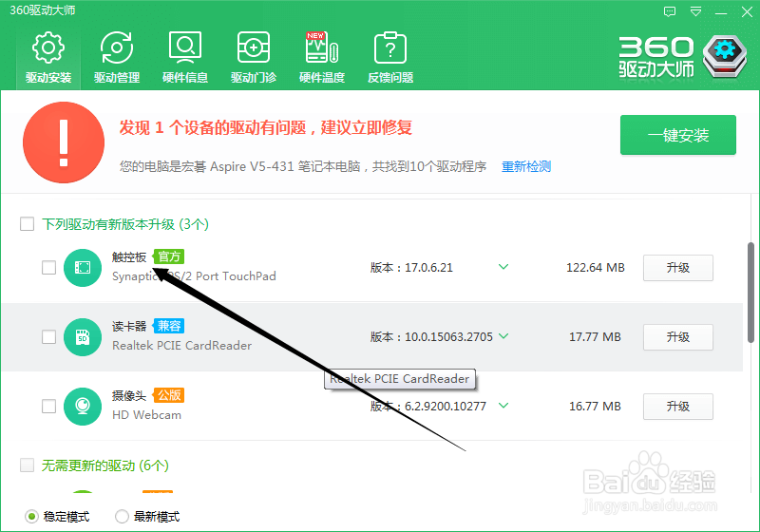Click the SD card reader device icon

(x=83, y=336)
